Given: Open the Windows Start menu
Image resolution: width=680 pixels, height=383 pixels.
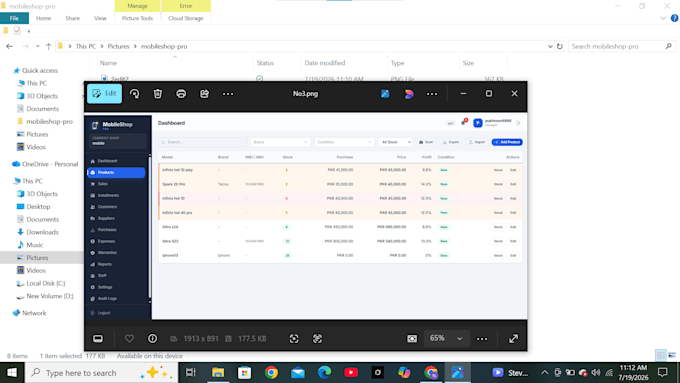Looking at the screenshot, I should 12,373.
